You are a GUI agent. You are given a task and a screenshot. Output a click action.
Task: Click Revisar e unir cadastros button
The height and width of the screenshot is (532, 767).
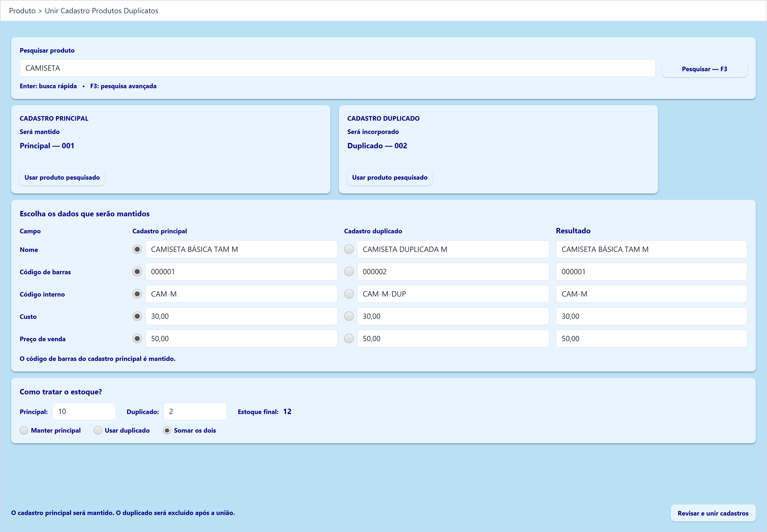(713, 513)
